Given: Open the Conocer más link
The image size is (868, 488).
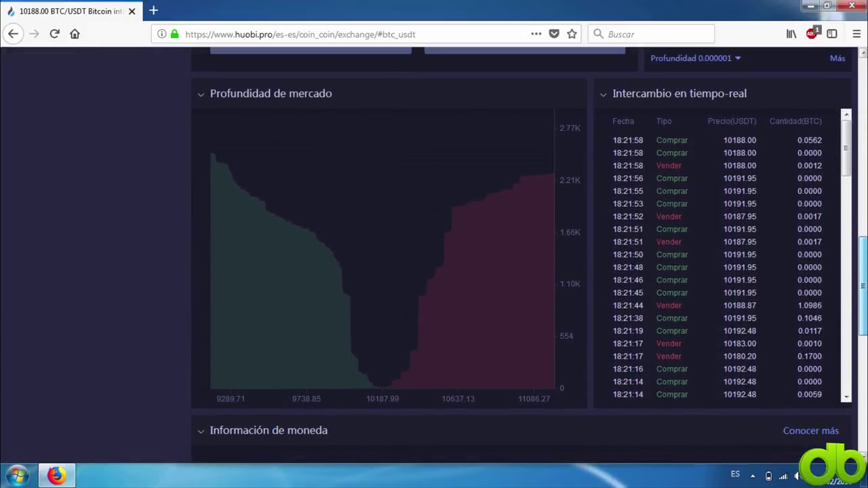Looking at the screenshot, I should [x=811, y=431].
